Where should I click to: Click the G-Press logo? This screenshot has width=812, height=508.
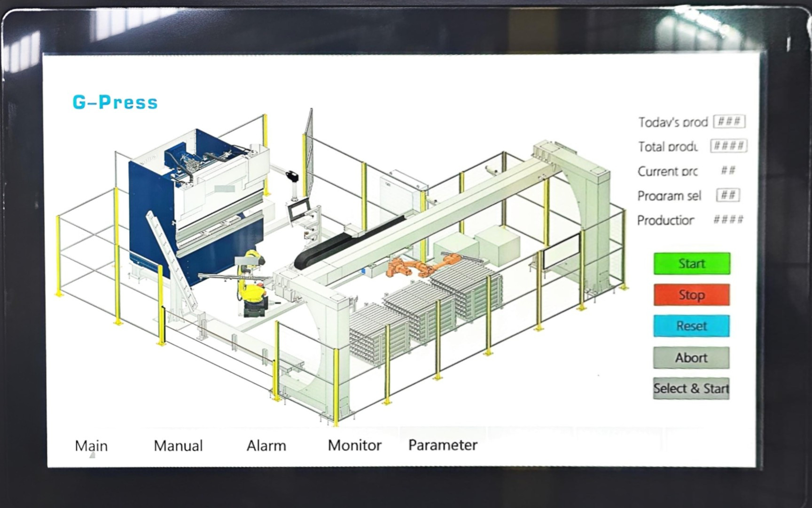pos(115,102)
